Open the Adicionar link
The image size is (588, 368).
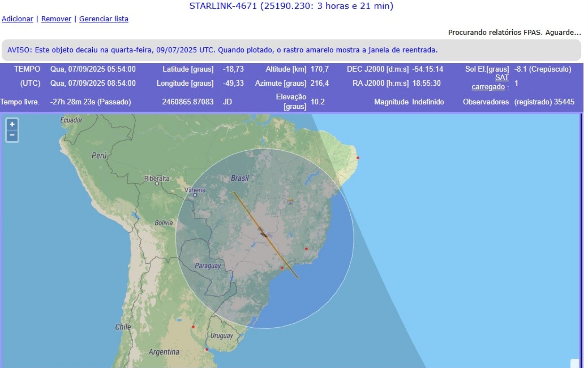tap(17, 19)
